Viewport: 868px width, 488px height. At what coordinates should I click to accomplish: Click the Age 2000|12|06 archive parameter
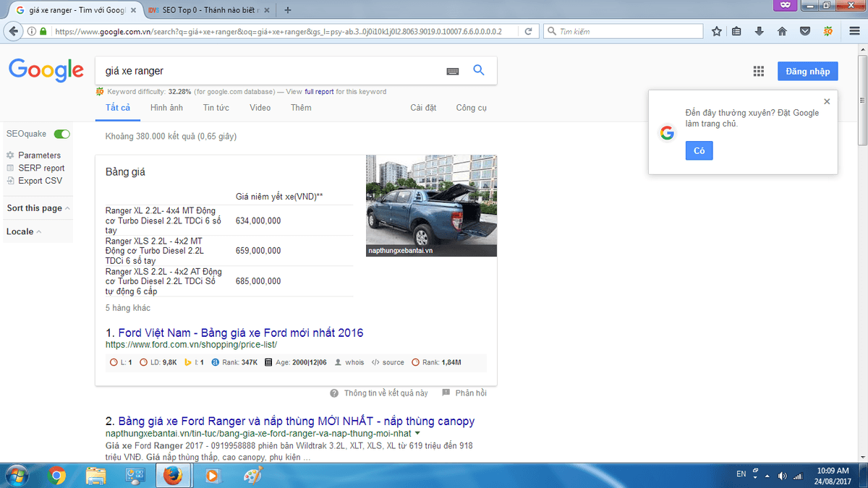tap(296, 362)
